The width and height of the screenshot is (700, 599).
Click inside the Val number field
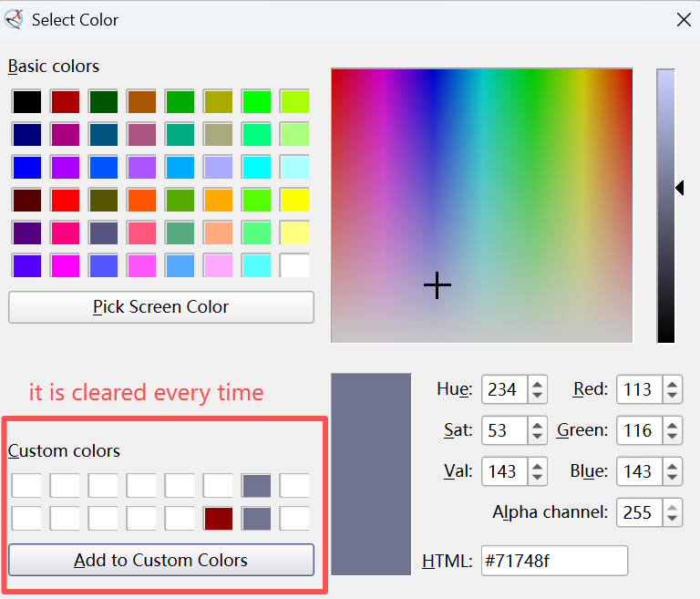[502, 471]
